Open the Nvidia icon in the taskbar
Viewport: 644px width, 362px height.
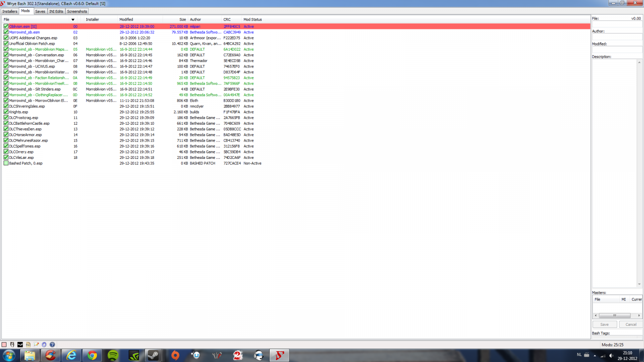pos(134,356)
